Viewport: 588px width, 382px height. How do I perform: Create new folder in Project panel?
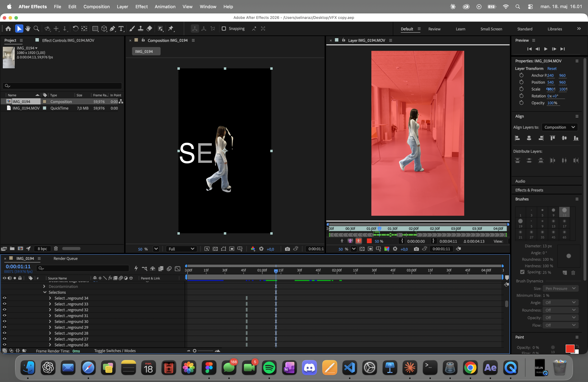click(12, 248)
